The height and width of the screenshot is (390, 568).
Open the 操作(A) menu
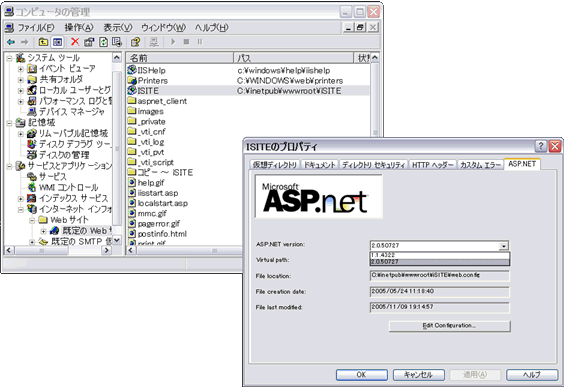pos(78,28)
